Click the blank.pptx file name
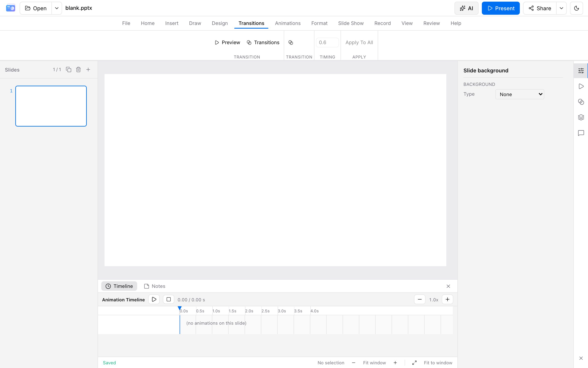 click(x=79, y=8)
